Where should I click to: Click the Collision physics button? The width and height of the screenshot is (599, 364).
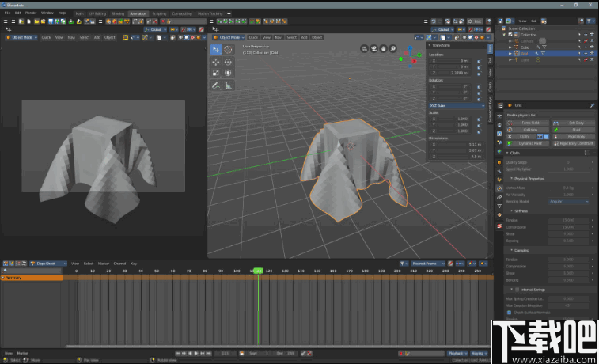click(x=528, y=130)
